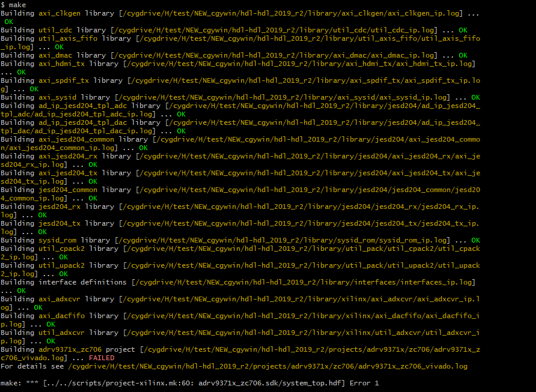The height and width of the screenshot is (392, 536).
Task: Click the green OK after axi_jesd204_common_ip.log
Action: pos(144,148)
